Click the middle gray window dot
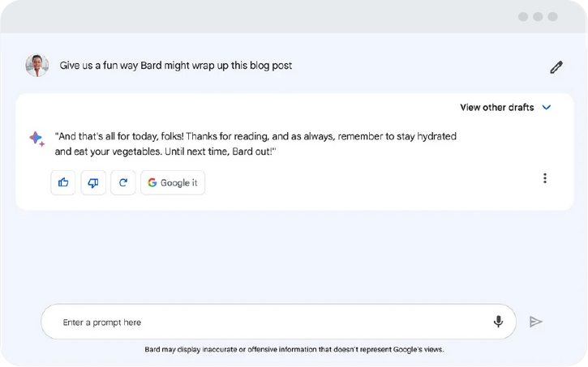588x367 pixels. click(x=538, y=17)
